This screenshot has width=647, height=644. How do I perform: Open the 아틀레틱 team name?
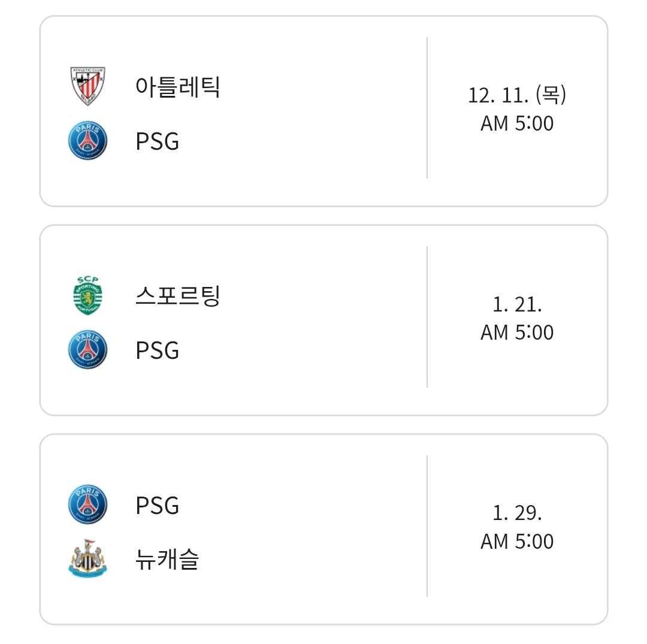[x=178, y=86]
